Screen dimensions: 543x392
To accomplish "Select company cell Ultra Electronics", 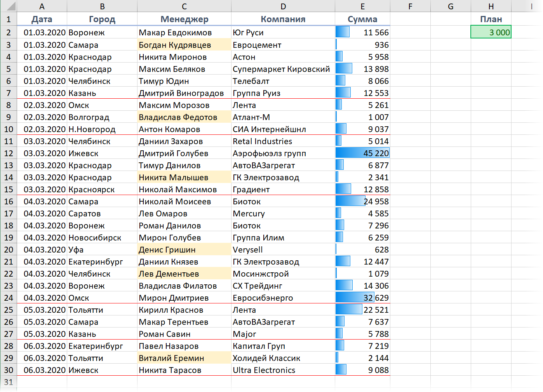I will tap(283, 370).
